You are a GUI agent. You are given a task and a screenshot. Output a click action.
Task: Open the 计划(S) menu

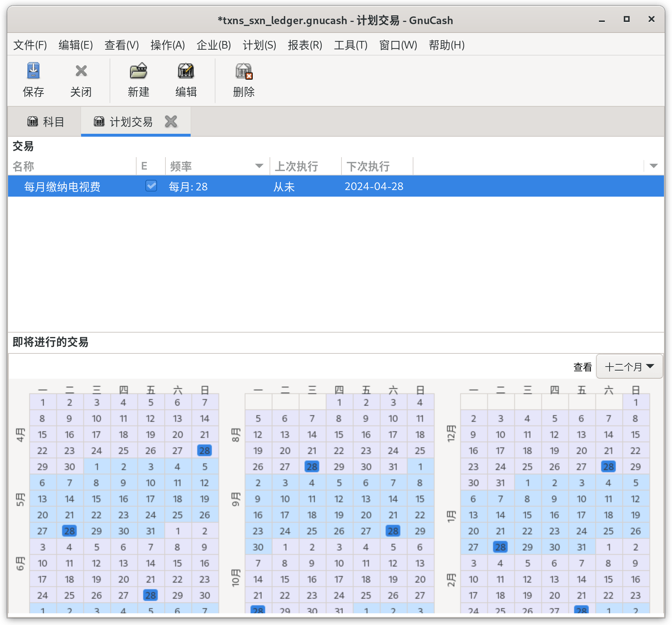click(x=259, y=45)
